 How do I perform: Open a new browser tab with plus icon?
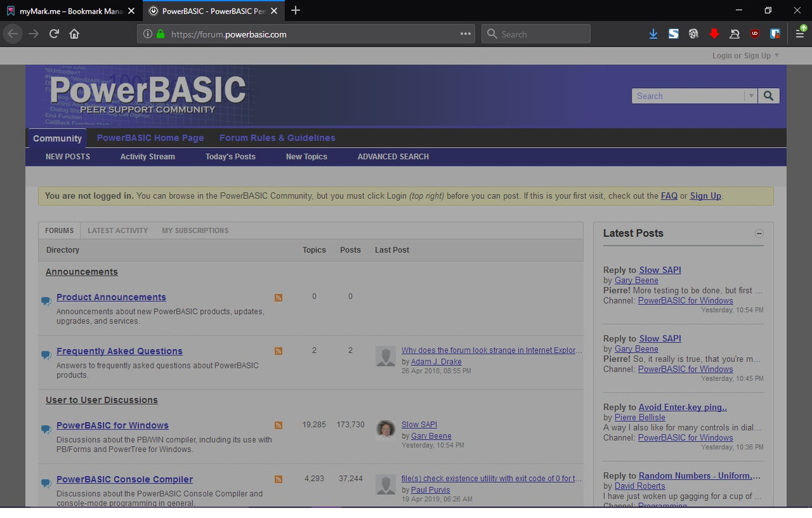pyautogui.click(x=296, y=10)
